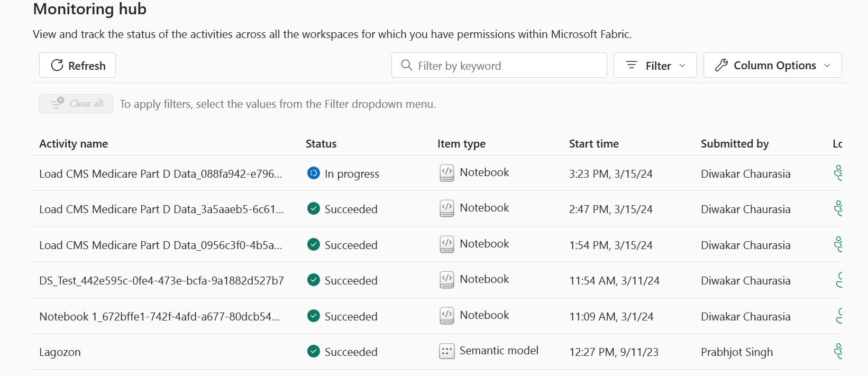Focus the Filter by keyword field

(499, 65)
